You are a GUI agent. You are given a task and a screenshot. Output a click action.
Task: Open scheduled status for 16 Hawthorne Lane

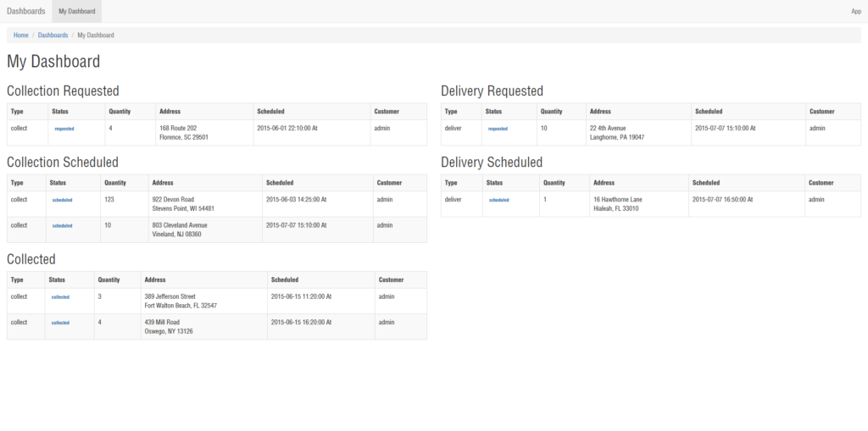(498, 200)
